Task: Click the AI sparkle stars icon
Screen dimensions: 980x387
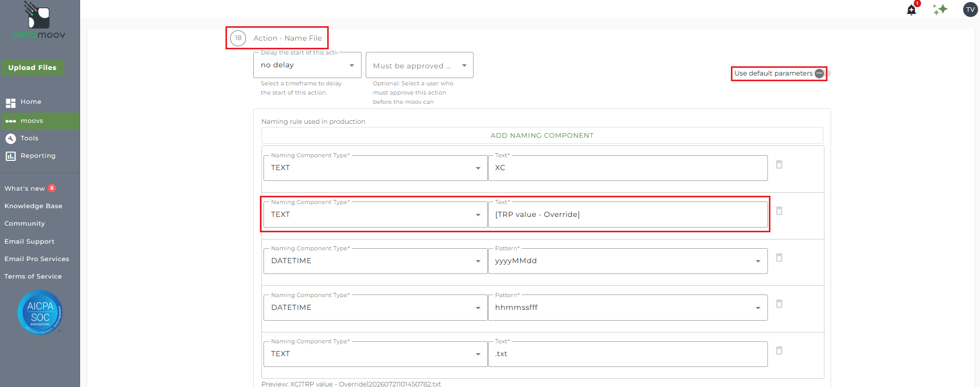Action: (x=940, y=9)
